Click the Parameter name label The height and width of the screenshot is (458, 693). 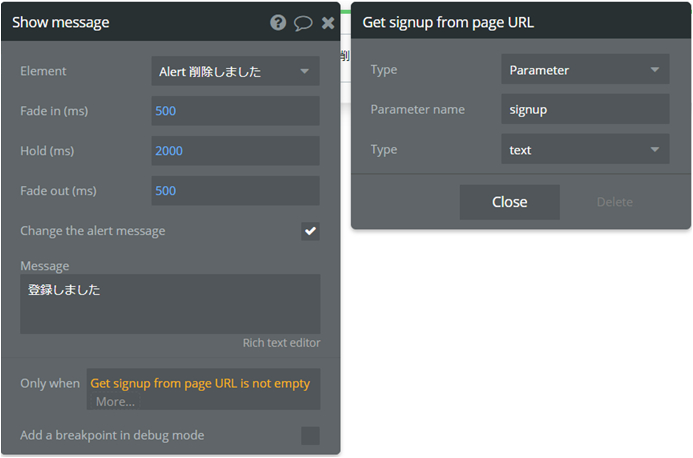click(x=418, y=109)
